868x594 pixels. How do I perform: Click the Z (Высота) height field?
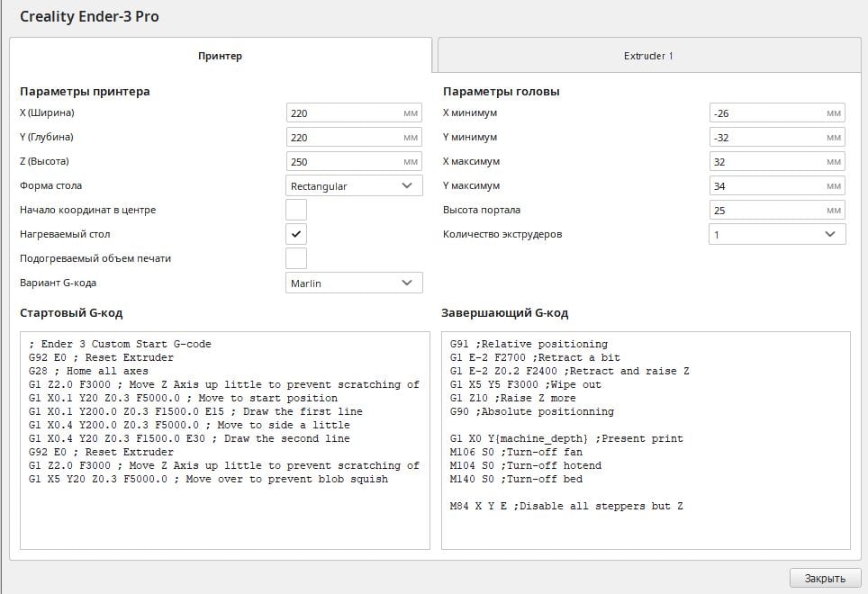[x=354, y=161]
